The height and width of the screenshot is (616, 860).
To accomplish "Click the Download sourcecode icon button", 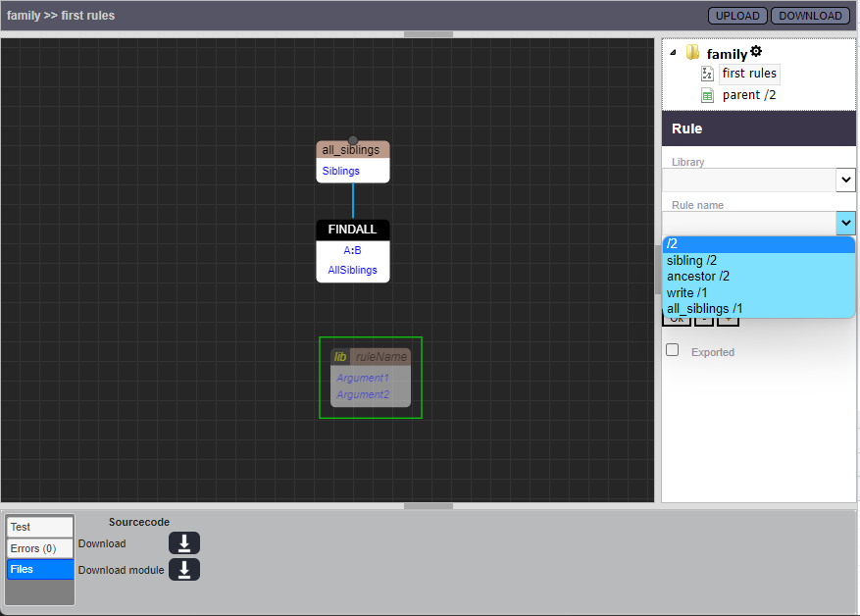I will [x=184, y=543].
